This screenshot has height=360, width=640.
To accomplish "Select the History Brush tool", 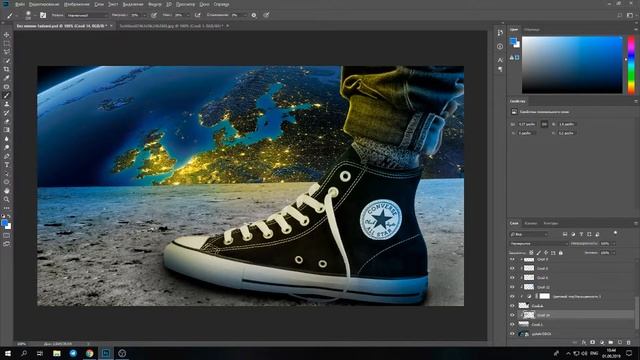I will tap(7, 113).
